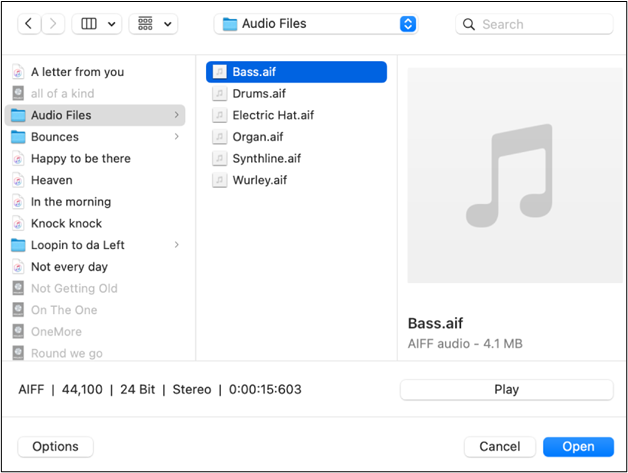This screenshot has width=628, height=473.
Task: Click the Organ.aif file icon
Action: (x=219, y=137)
